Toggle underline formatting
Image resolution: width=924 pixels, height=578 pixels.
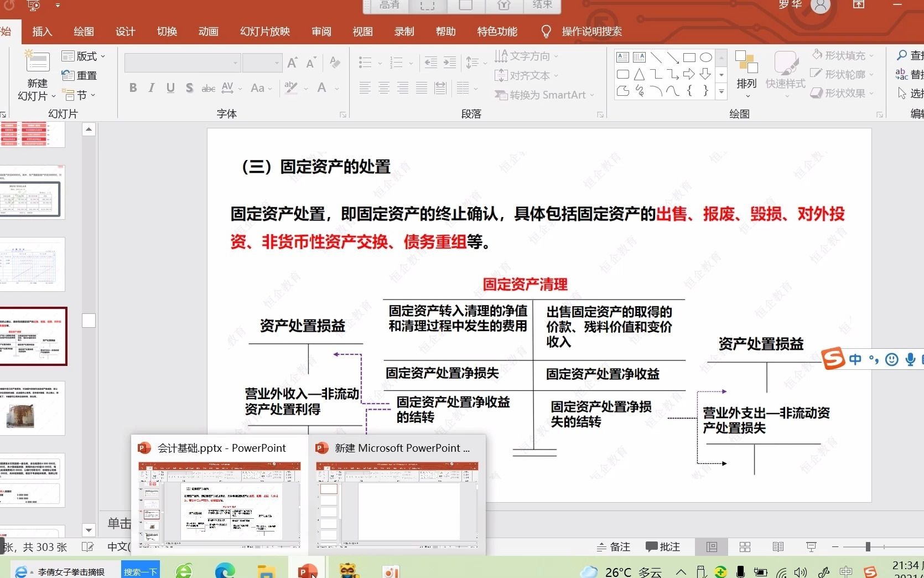[x=170, y=88]
